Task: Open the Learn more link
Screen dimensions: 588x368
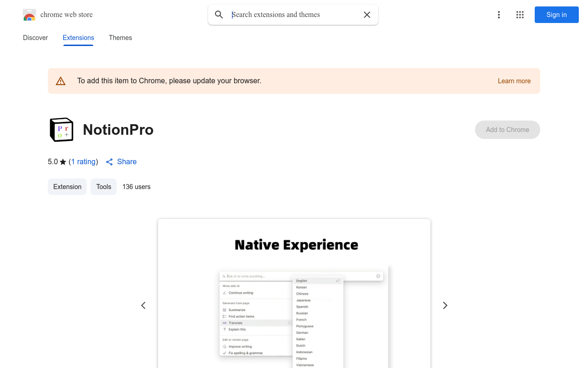Action: click(x=514, y=81)
